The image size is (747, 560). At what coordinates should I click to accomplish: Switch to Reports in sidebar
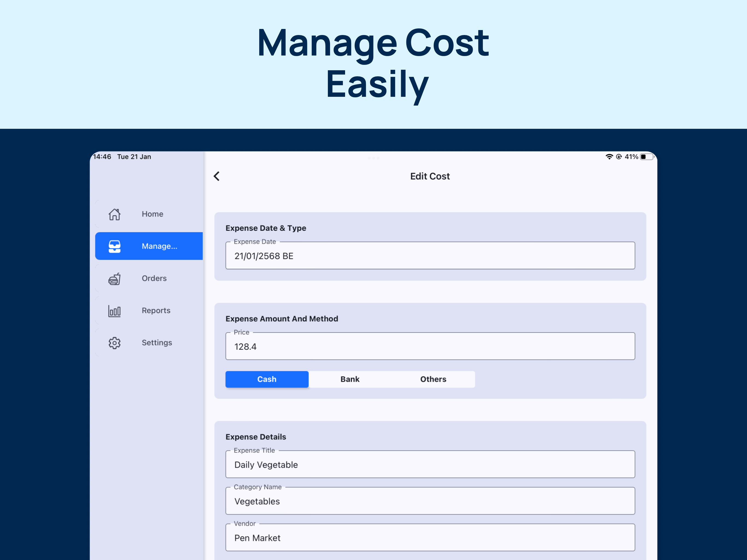149,310
